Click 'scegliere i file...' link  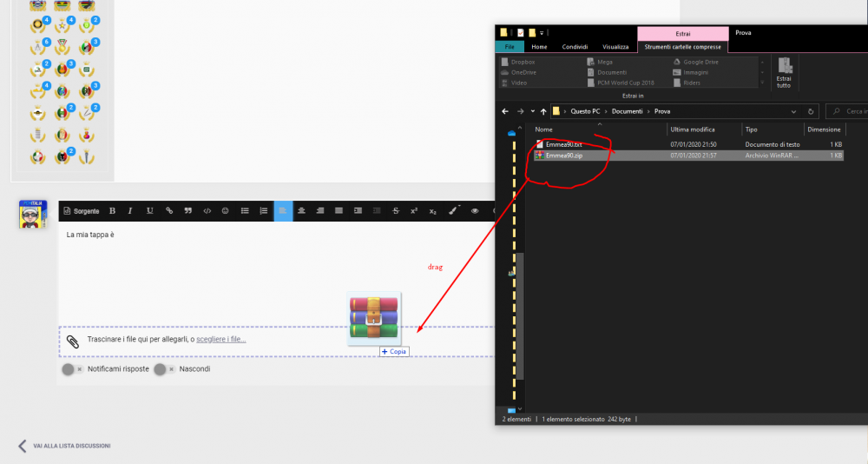(x=220, y=339)
